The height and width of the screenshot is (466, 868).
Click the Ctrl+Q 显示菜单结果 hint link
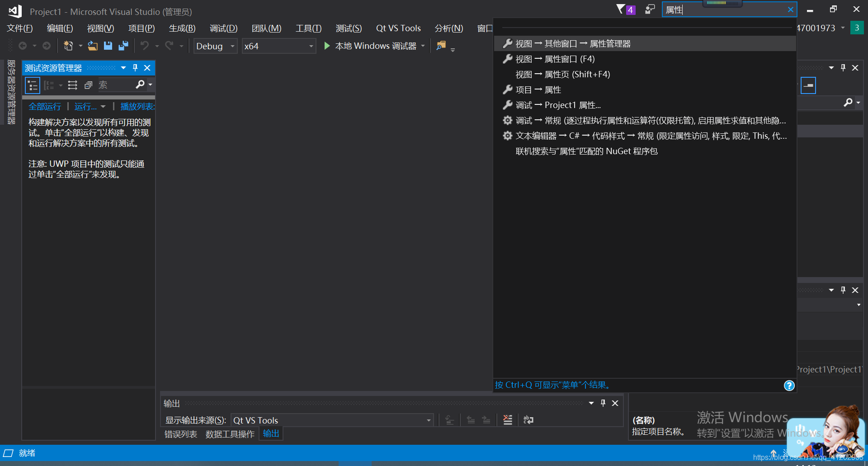pos(553,385)
